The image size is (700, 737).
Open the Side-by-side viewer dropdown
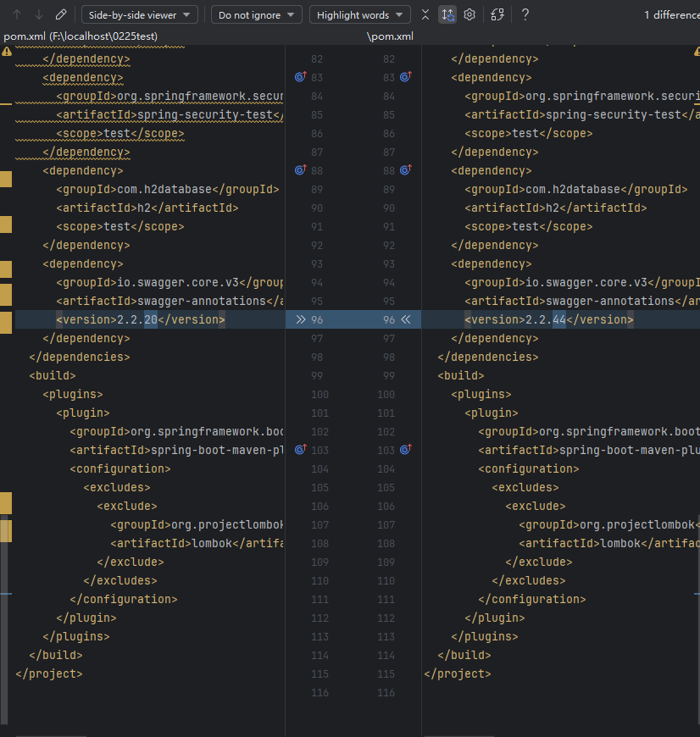[140, 14]
